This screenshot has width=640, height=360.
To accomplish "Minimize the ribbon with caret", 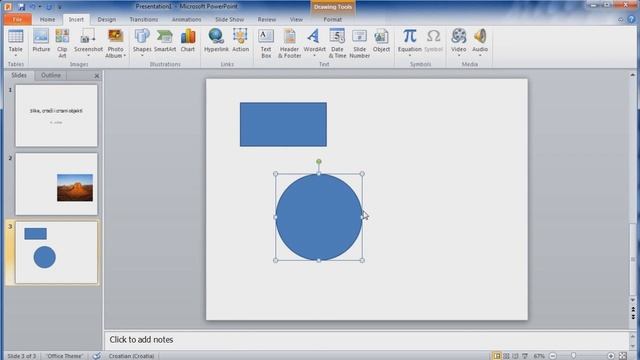I will (x=621, y=19).
